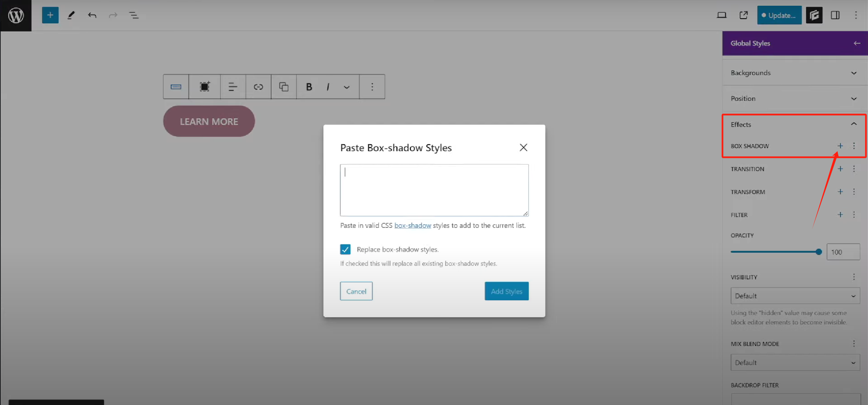Click the undo arrow icon
Viewport: 868px width, 405px height.
(x=92, y=15)
